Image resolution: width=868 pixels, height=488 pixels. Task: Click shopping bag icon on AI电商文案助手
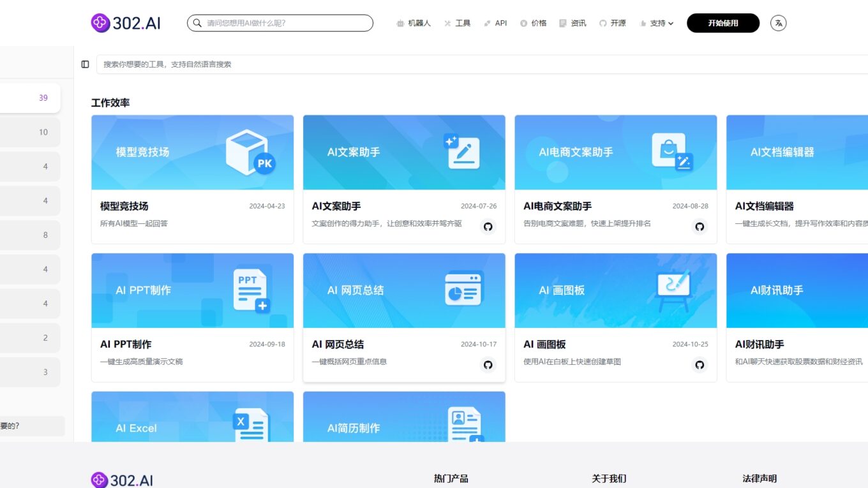672,152
